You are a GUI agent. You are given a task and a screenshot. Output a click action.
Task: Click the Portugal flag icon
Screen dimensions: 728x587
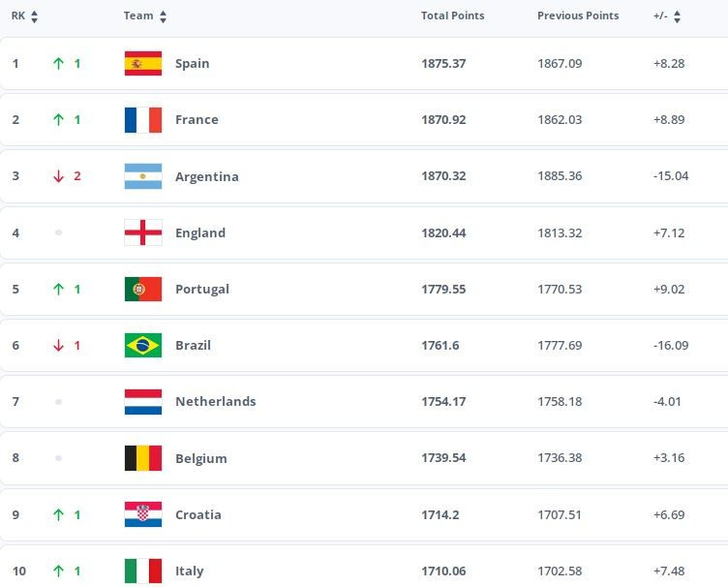tap(143, 289)
